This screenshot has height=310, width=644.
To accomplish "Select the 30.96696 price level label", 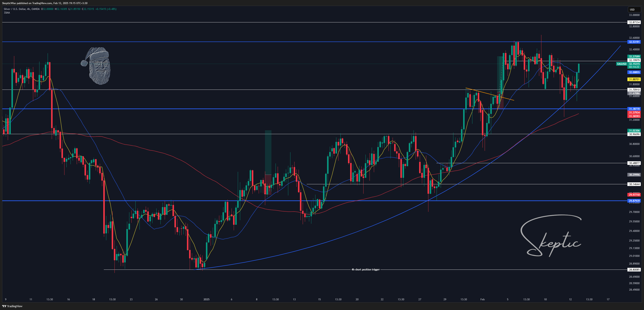I will click(x=634, y=134).
